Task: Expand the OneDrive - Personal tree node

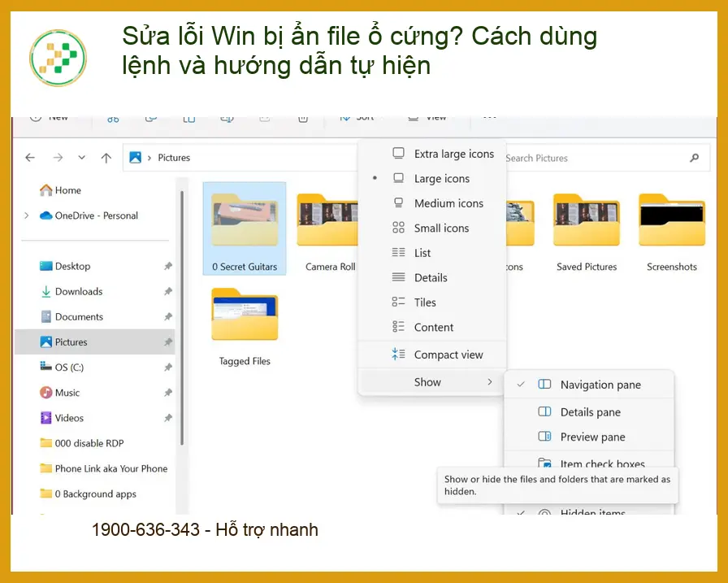Action: (x=27, y=215)
